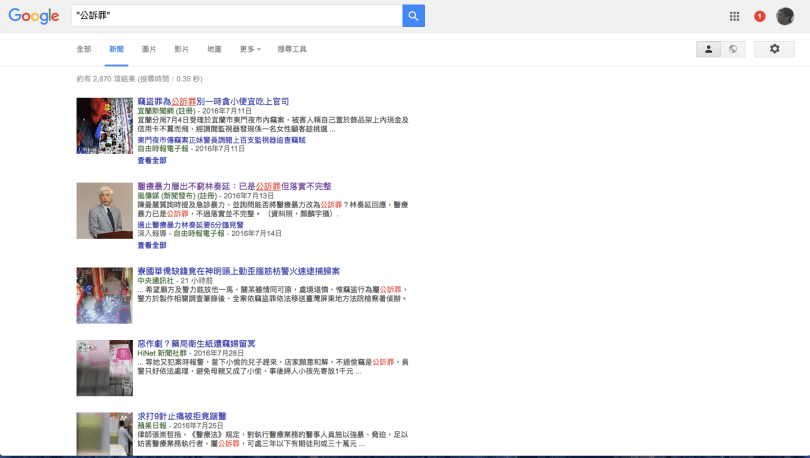This screenshot has width=810, height=458.
Task: Switch to the 新聞 tab
Action: pyautogui.click(x=116, y=49)
